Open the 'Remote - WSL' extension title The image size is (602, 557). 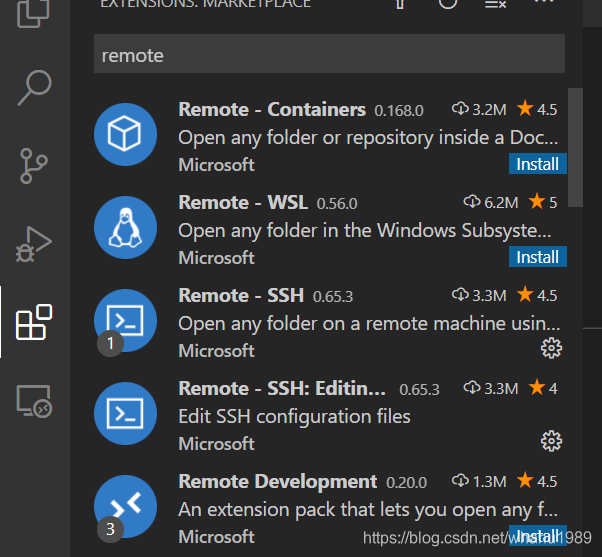(243, 203)
